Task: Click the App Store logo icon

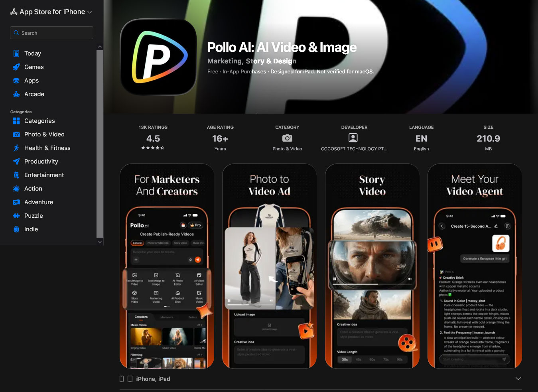Action: (x=14, y=12)
